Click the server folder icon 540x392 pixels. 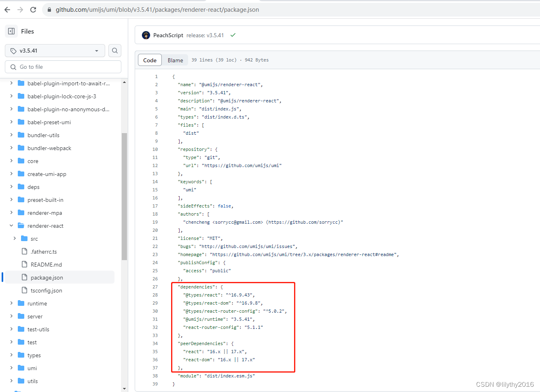(21, 316)
